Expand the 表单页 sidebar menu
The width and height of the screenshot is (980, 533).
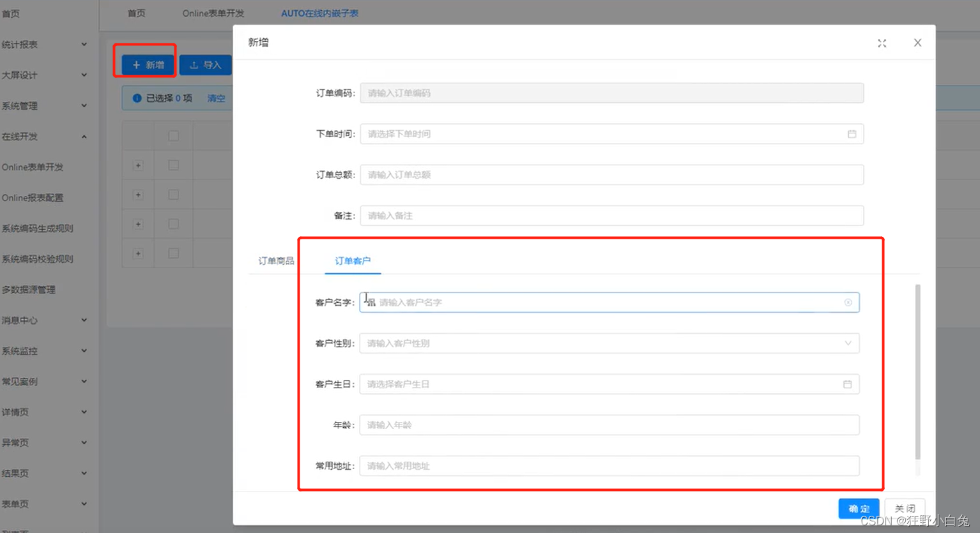pyautogui.click(x=84, y=504)
